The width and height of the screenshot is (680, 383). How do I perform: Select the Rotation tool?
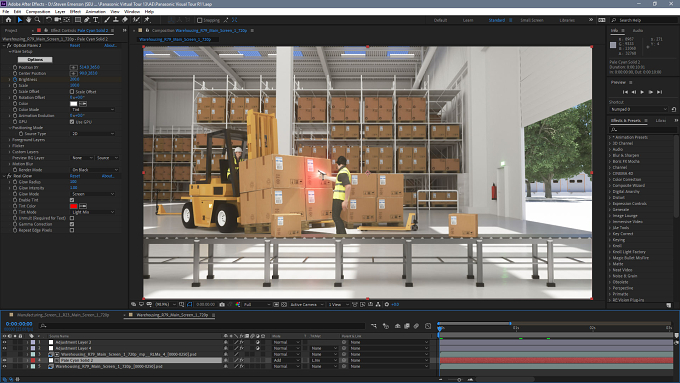[x=49, y=20]
